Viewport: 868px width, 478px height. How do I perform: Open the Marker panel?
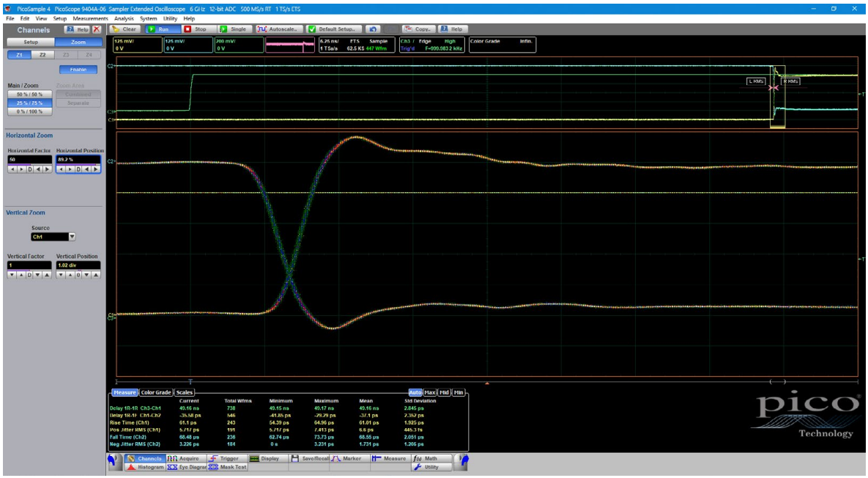(x=348, y=458)
